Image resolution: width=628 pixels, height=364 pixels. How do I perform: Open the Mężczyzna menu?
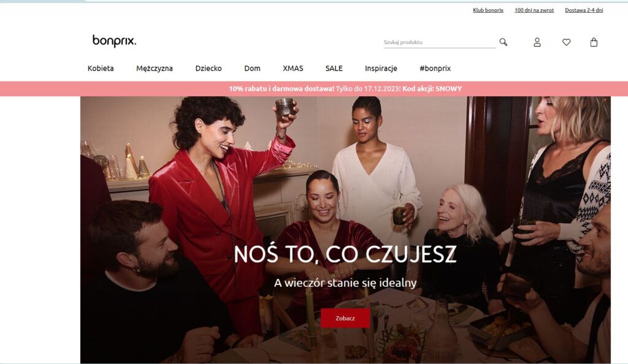click(x=155, y=69)
